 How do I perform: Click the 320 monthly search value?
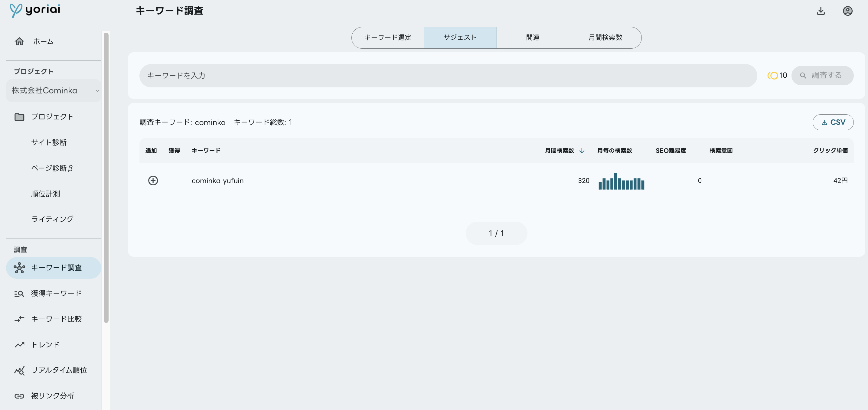point(584,181)
